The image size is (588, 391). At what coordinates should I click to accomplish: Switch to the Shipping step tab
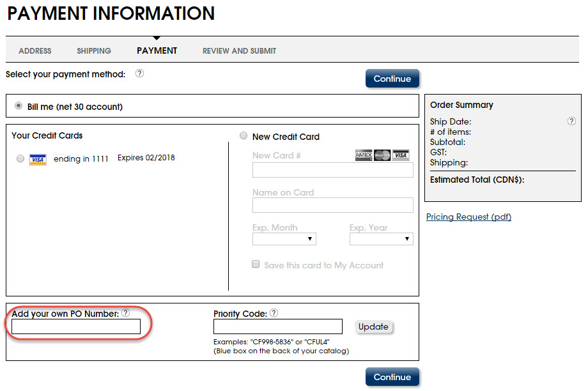94,51
